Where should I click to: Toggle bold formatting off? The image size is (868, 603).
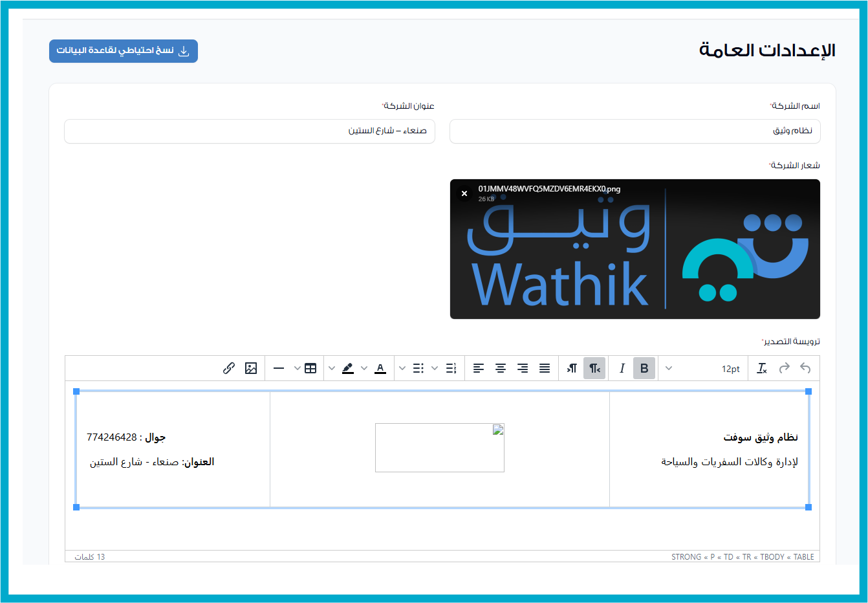coord(644,368)
